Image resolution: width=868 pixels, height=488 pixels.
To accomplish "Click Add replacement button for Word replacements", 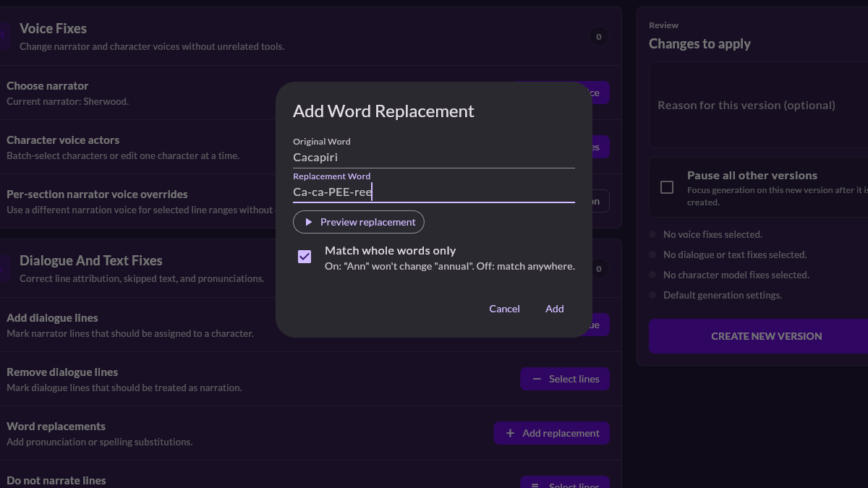I will point(552,433).
